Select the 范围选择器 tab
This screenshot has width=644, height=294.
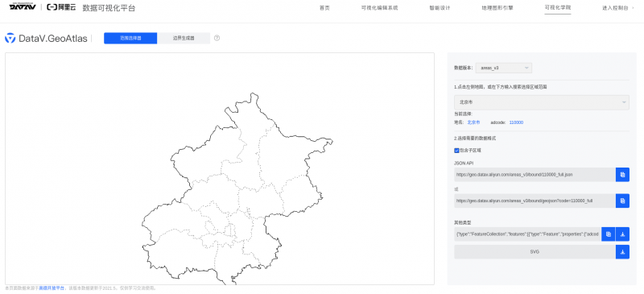point(130,38)
